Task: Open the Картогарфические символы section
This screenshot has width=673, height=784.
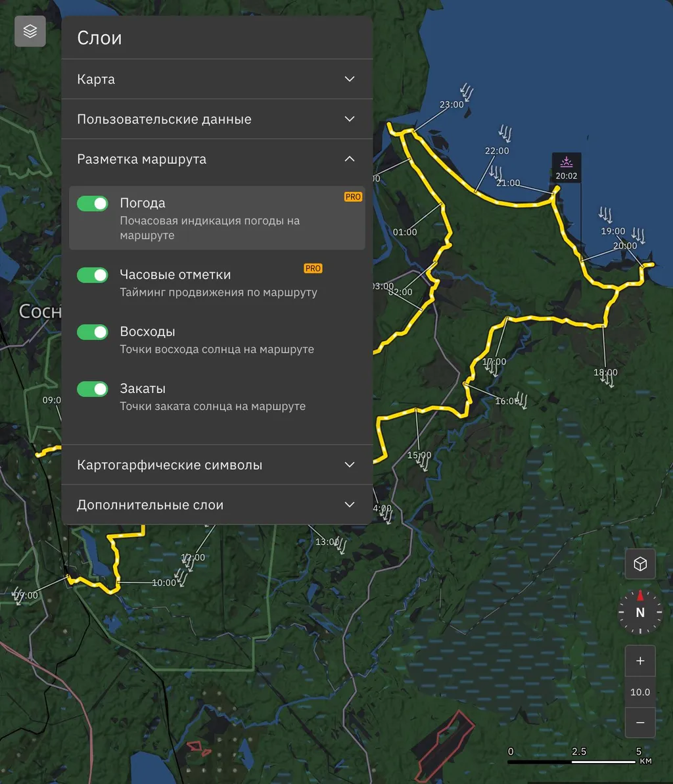Action: pos(350,465)
